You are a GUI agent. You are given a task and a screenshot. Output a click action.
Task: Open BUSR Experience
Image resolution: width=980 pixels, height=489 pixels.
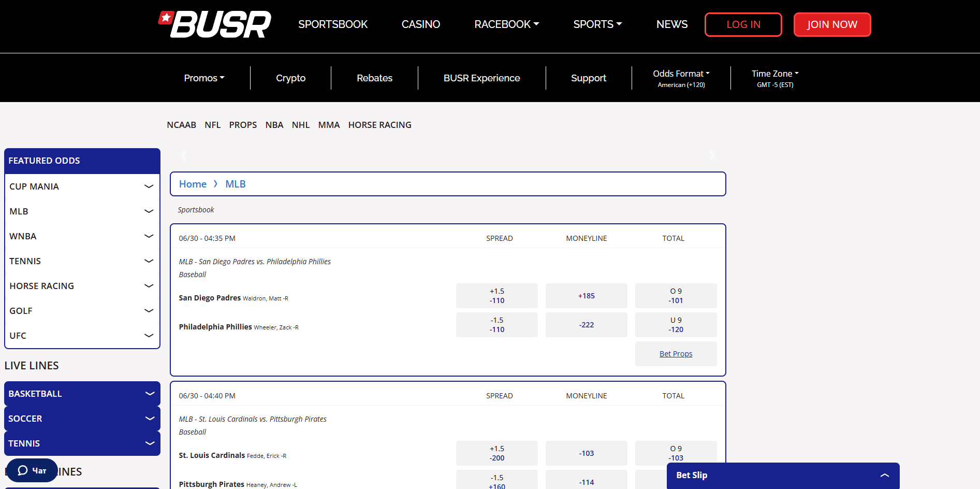[481, 78]
